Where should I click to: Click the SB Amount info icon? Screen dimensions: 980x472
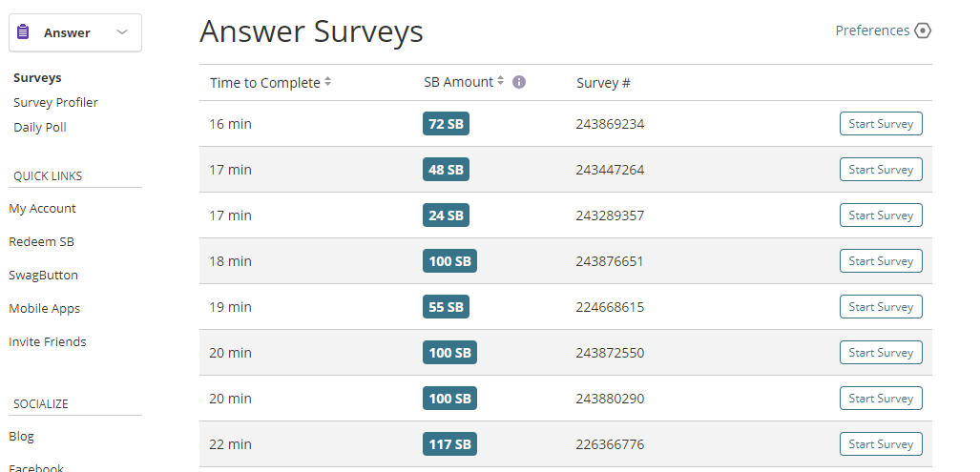(x=519, y=82)
